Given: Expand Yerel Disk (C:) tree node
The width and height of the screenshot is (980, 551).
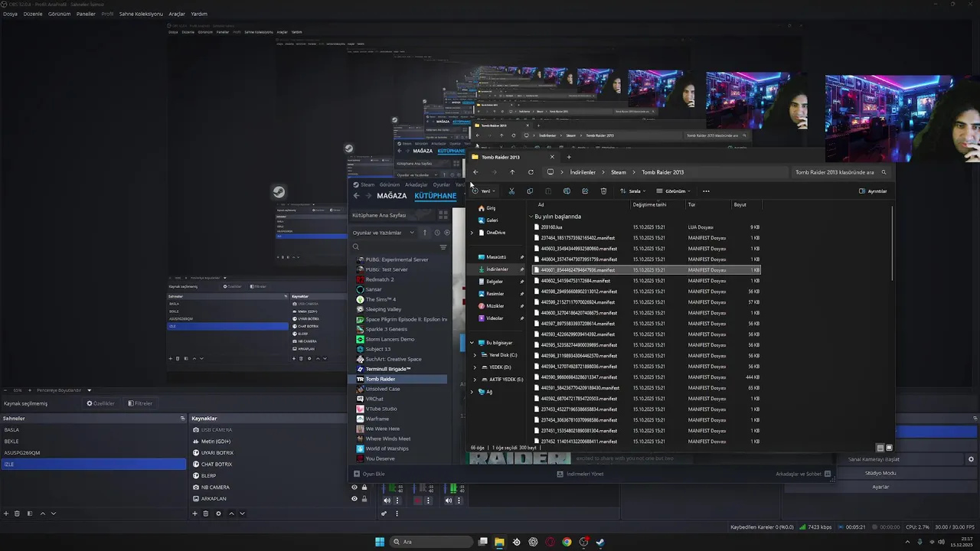Looking at the screenshot, I should coord(475,355).
